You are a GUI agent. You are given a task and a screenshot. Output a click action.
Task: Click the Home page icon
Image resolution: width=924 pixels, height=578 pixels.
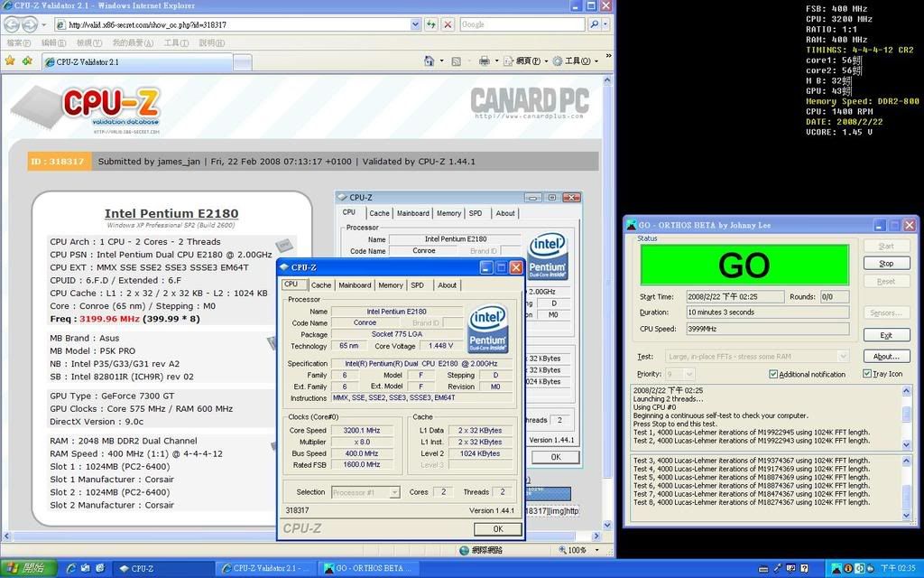tap(429, 61)
